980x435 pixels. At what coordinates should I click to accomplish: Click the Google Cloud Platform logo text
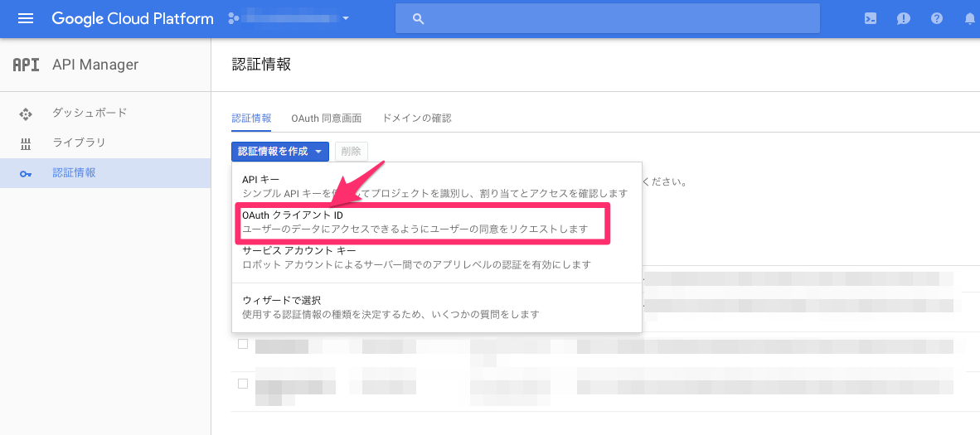[x=133, y=19]
